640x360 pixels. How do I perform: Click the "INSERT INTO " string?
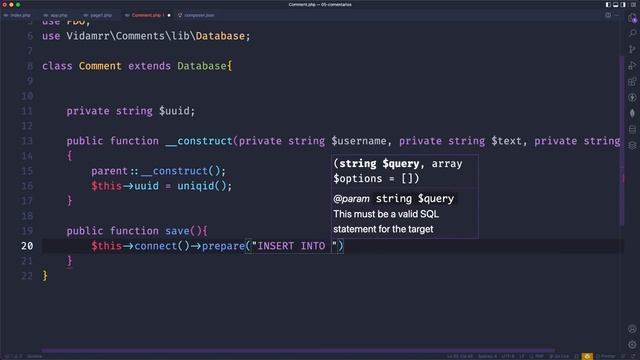[294, 246]
